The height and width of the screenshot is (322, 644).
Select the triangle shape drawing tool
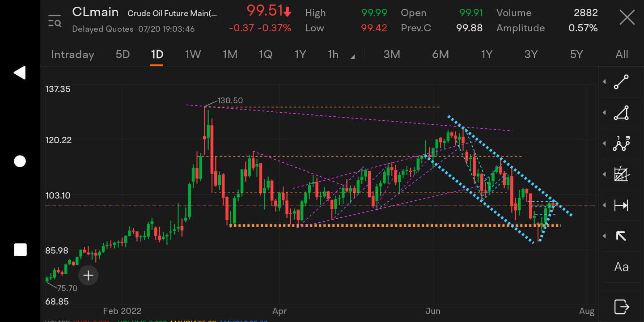pyautogui.click(x=621, y=113)
